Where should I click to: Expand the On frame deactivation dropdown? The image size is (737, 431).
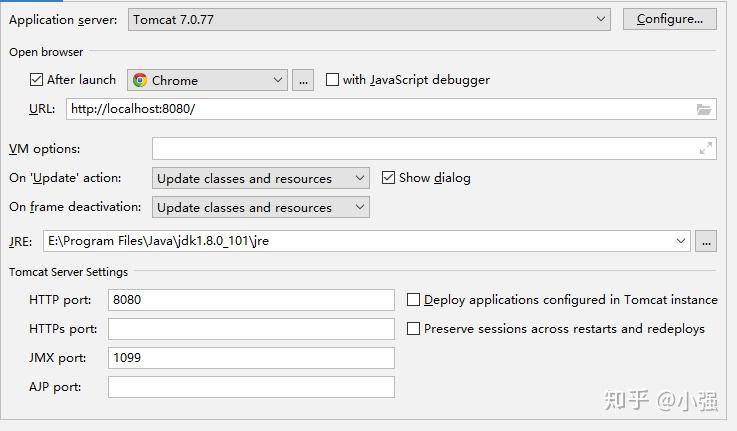[x=261, y=207]
